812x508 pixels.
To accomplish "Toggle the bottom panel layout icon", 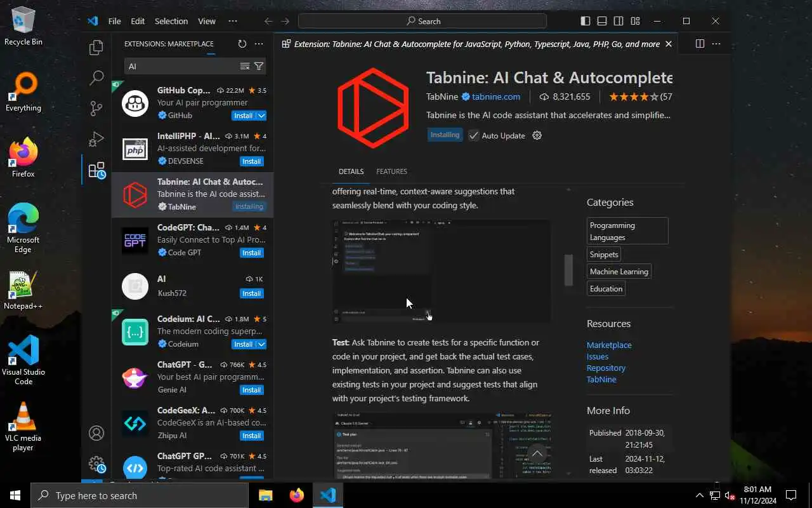I will tap(602, 21).
